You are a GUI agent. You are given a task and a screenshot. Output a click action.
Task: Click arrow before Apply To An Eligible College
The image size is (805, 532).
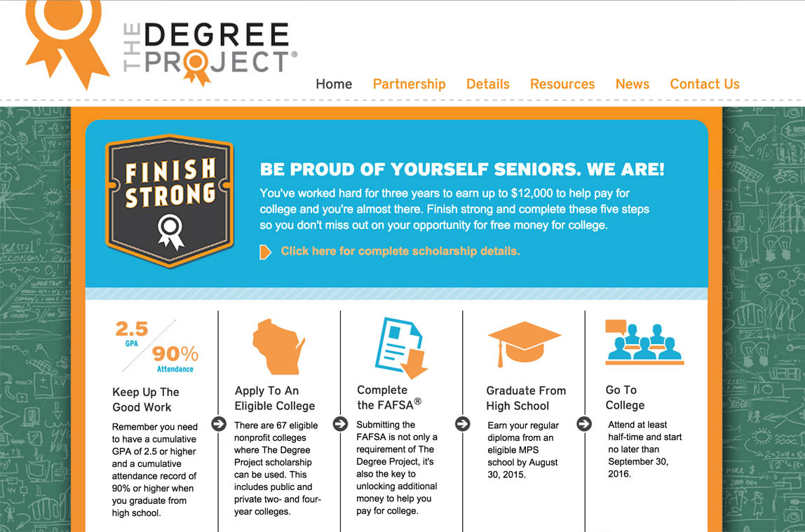[219, 423]
